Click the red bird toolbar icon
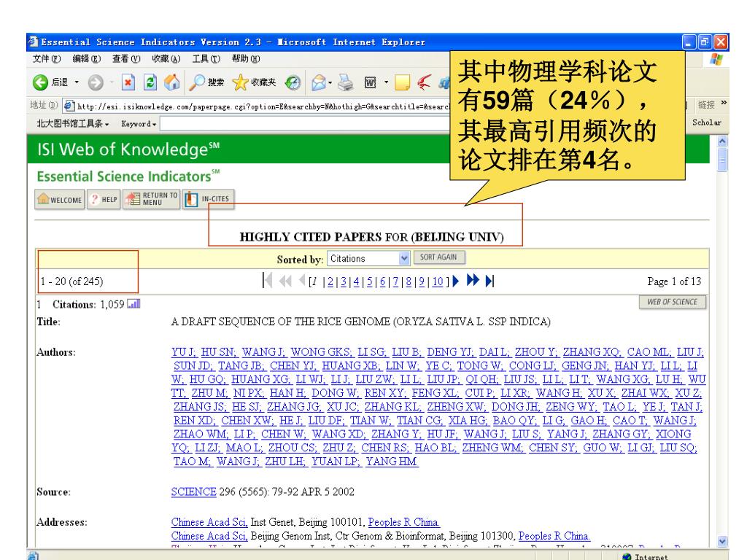The height and width of the screenshot is (560, 747). pyautogui.click(x=424, y=82)
